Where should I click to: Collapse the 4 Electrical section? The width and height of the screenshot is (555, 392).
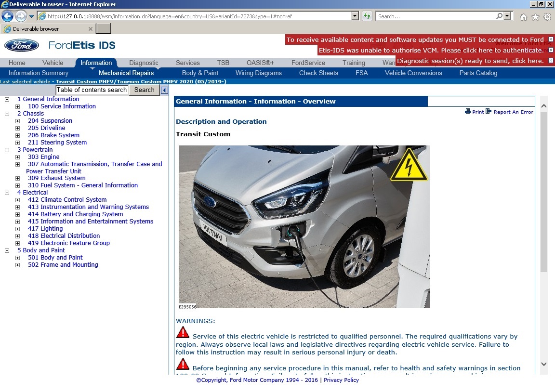[6, 192]
